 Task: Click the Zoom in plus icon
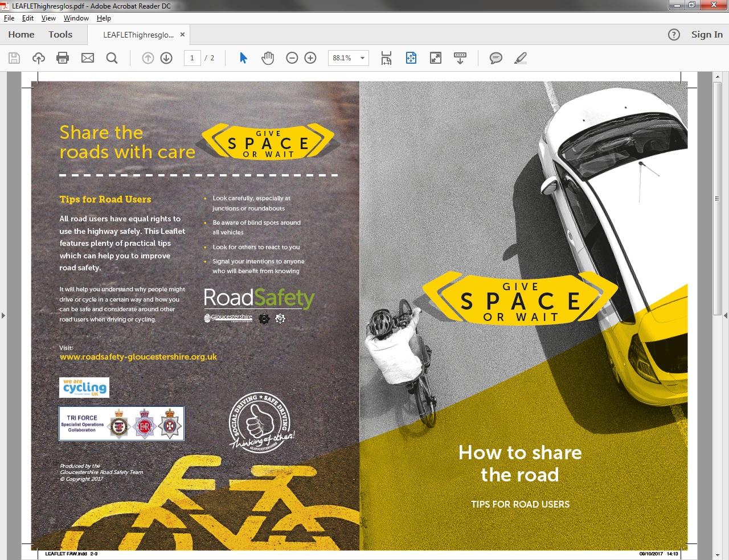(310, 58)
